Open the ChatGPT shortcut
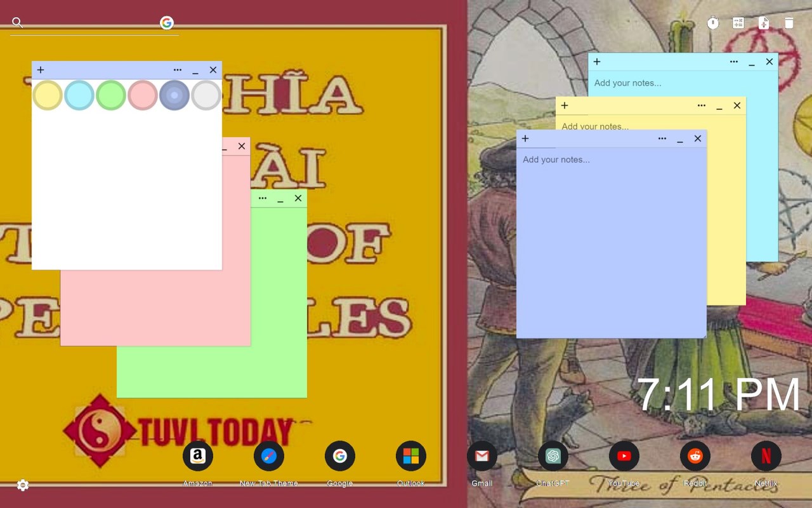 [553, 456]
